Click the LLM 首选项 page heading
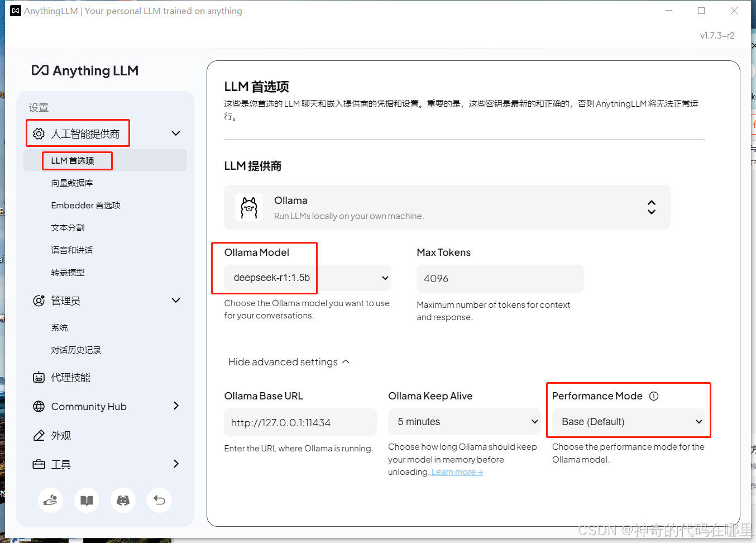Viewport: 756px width, 543px height. (x=256, y=87)
